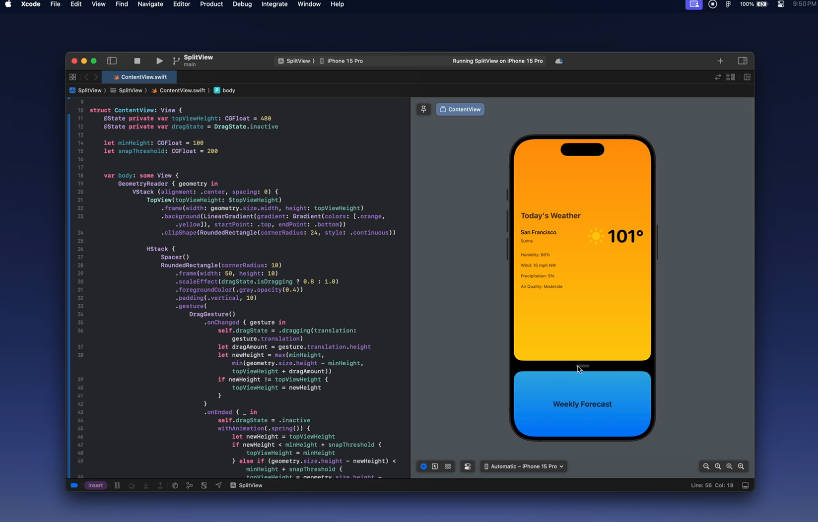Toggle the bottom debug area panel
Screen dimensions: 818x522
745,485
